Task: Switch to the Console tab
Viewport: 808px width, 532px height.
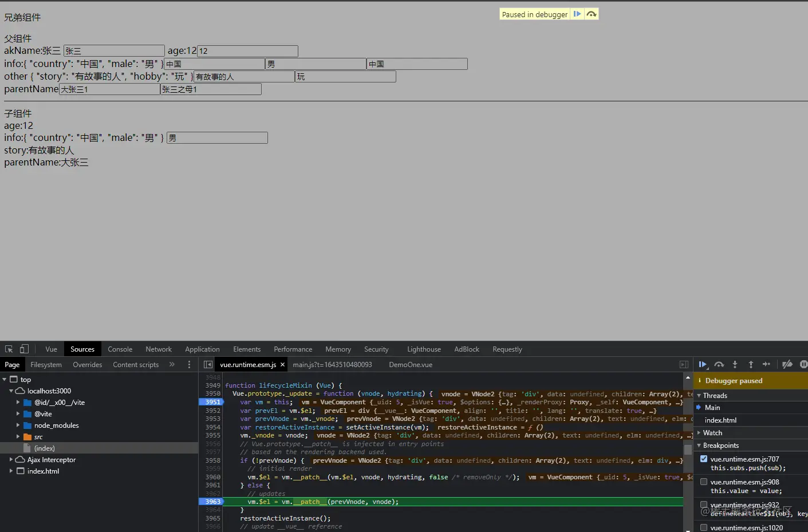Action: (x=120, y=349)
